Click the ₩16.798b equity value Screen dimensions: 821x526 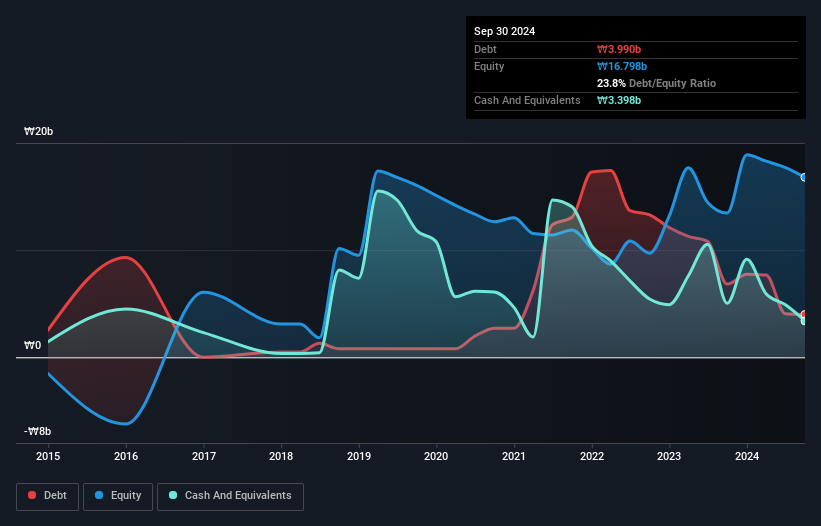(x=622, y=66)
